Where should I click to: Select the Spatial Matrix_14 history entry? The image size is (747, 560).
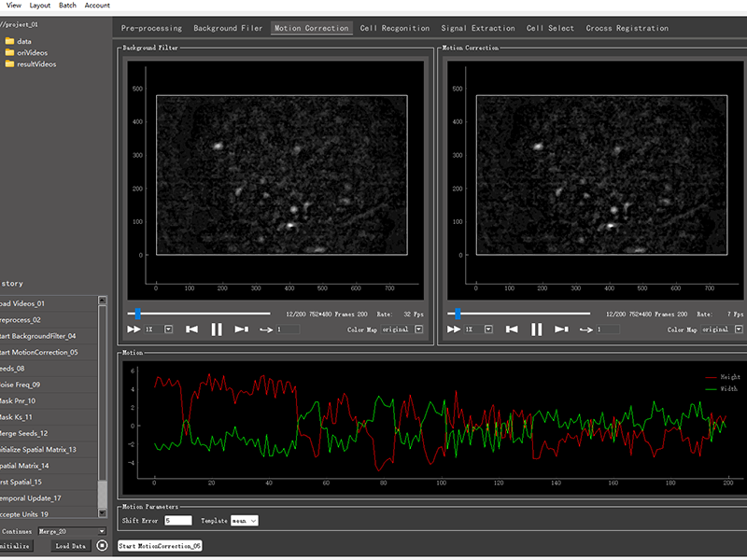(x=48, y=465)
